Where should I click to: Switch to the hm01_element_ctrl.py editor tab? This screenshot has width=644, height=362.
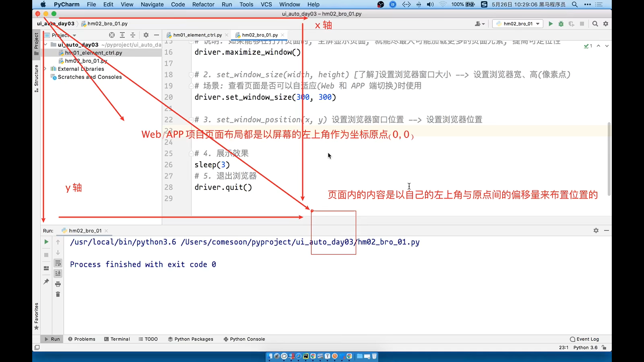pos(197,35)
